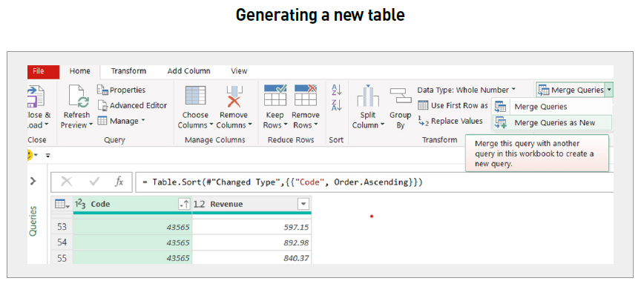Screen dimensions: 644x301
Task: Open the Code column sort filter button
Action: tap(184, 204)
